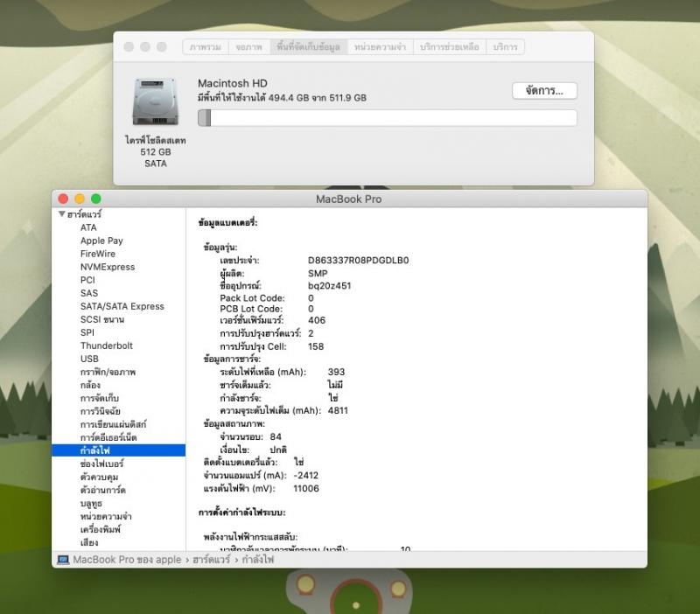Select FireWire in the sidebar
The height and width of the screenshot is (614, 700).
(x=98, y=254)
